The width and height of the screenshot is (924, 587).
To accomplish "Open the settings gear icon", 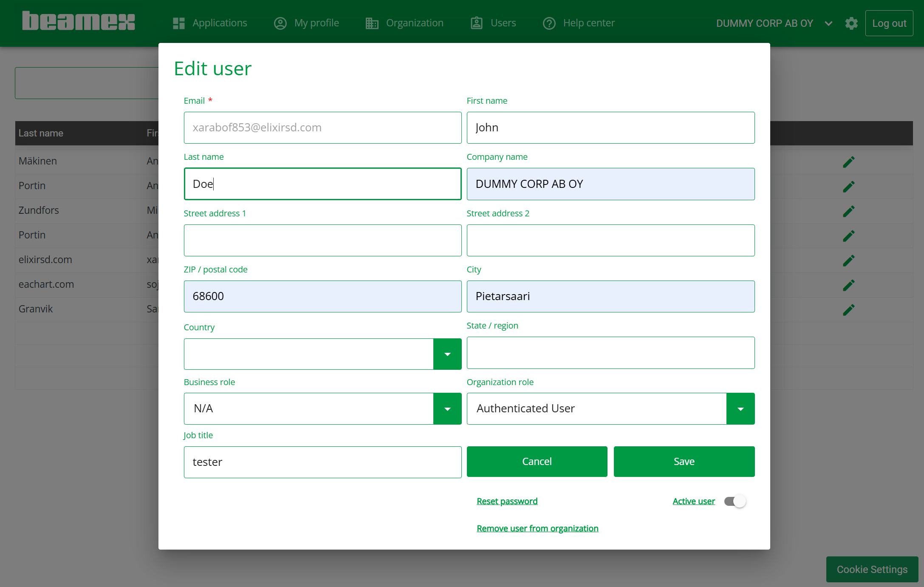I will click(851, 23).
